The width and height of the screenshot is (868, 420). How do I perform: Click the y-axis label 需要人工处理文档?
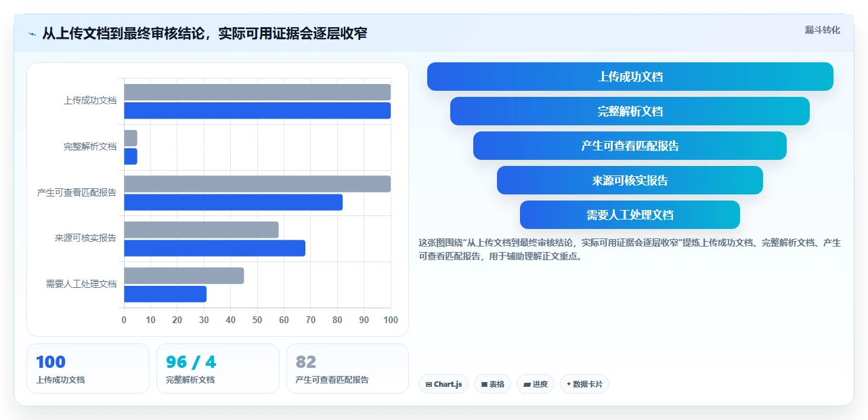coord(81,284)
